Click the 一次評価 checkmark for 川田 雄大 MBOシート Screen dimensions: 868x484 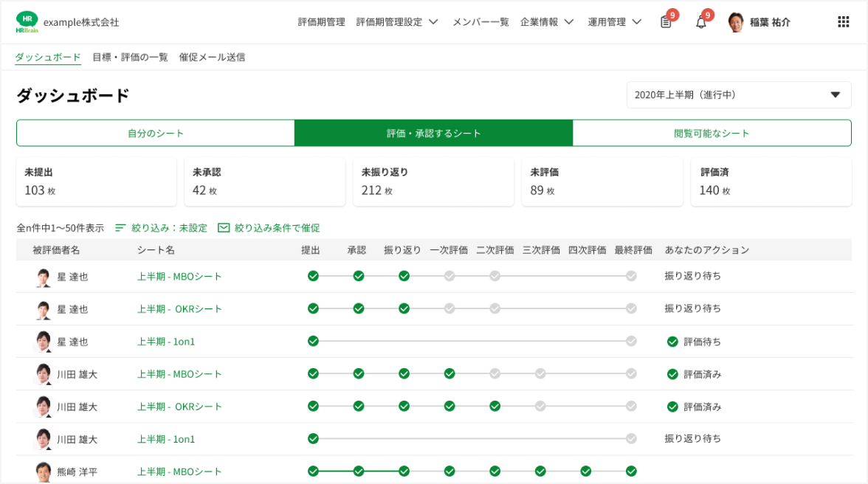click(x=449, y=374)
